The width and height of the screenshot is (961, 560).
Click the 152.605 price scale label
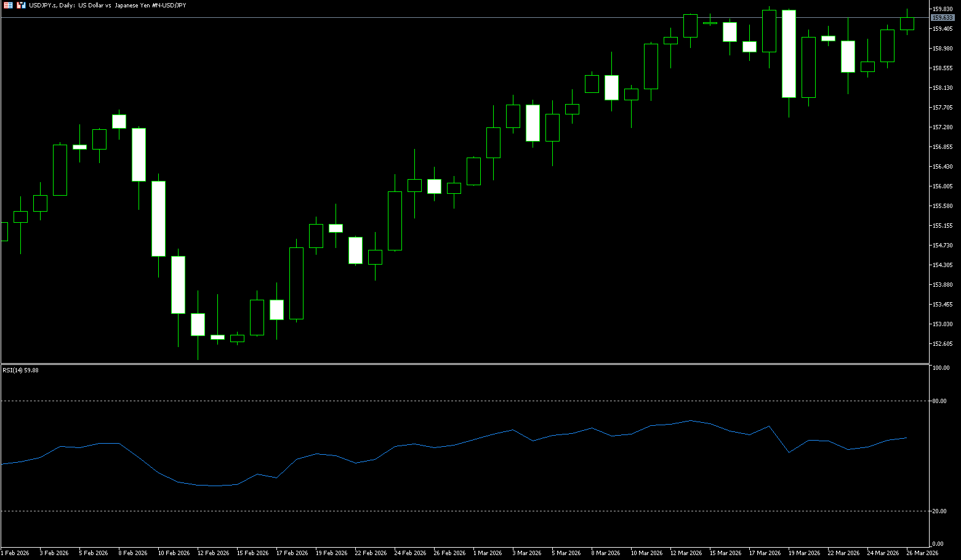(x=943, y=344)
